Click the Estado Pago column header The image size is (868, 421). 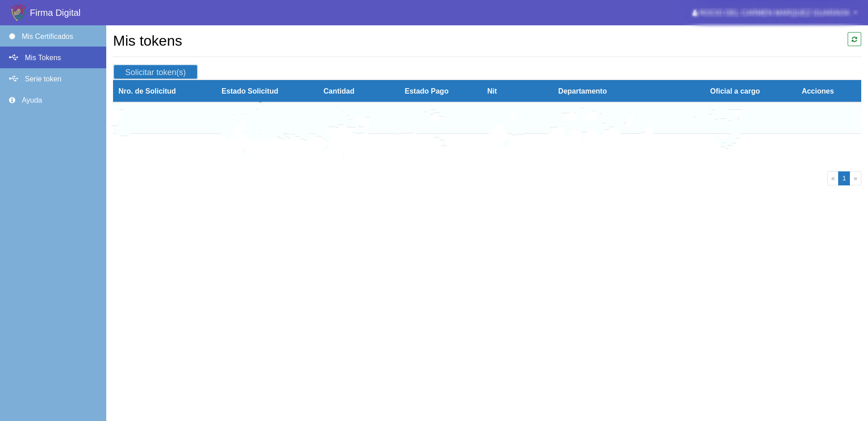426,91
